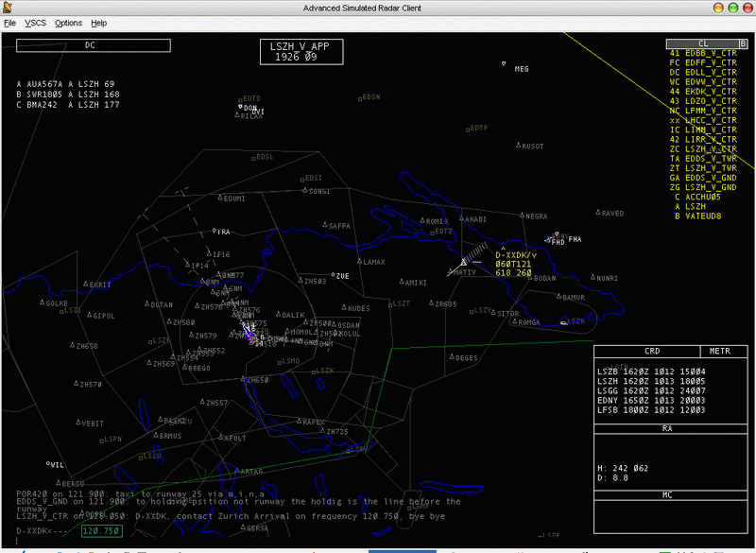This screenshot has height=553, width=756.
Task: Click the SAFFA fix triangle
Action: click(x=322, y=225)
